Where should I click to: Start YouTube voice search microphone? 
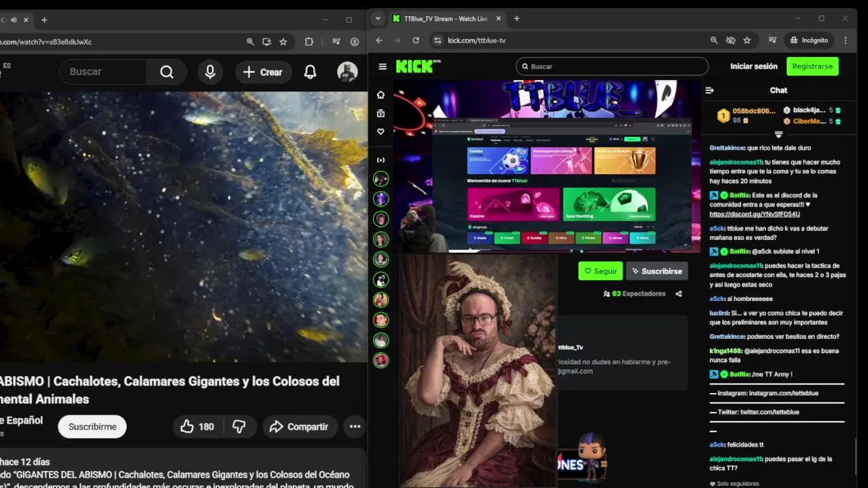tap(210, 72)
